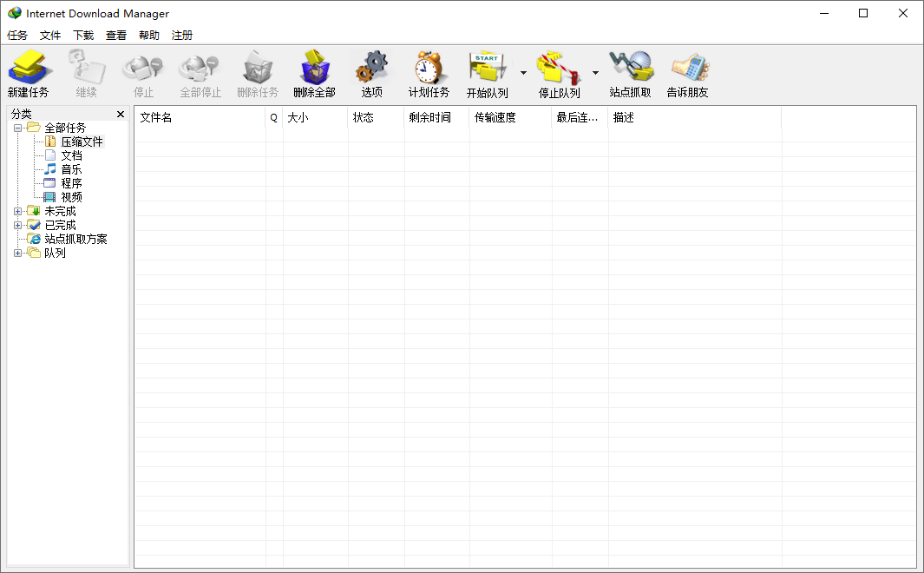Select 队列 folder in tree

(55, 253)
